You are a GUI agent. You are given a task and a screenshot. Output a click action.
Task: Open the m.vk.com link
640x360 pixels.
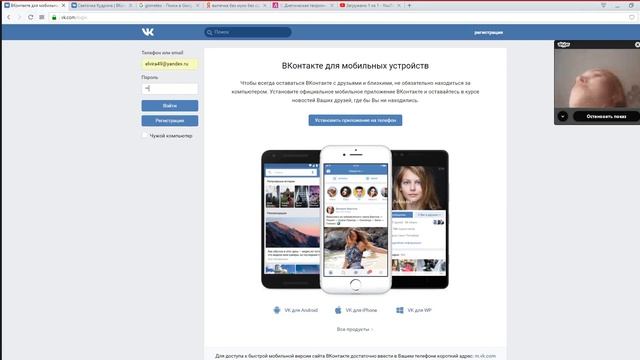(485, 356)
